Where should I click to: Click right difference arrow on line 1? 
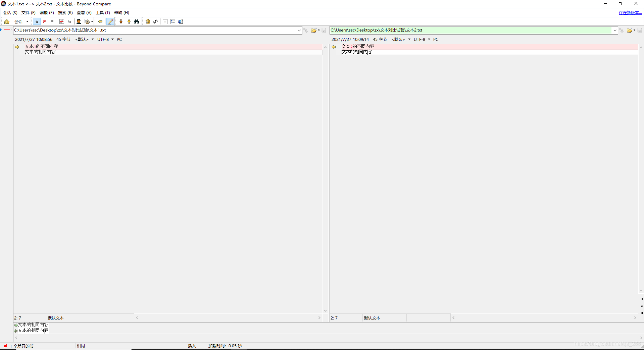pyautogui.click(x=334, y=47)
